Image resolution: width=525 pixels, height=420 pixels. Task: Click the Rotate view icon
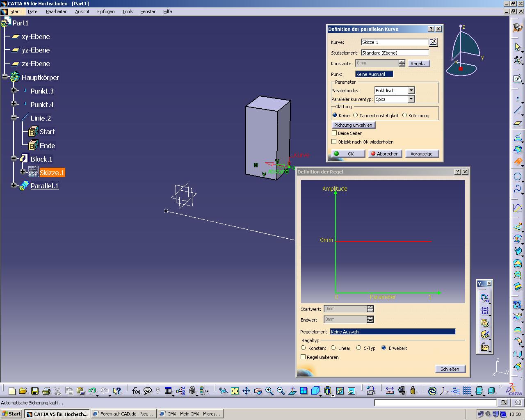click(x=258, y=391)
